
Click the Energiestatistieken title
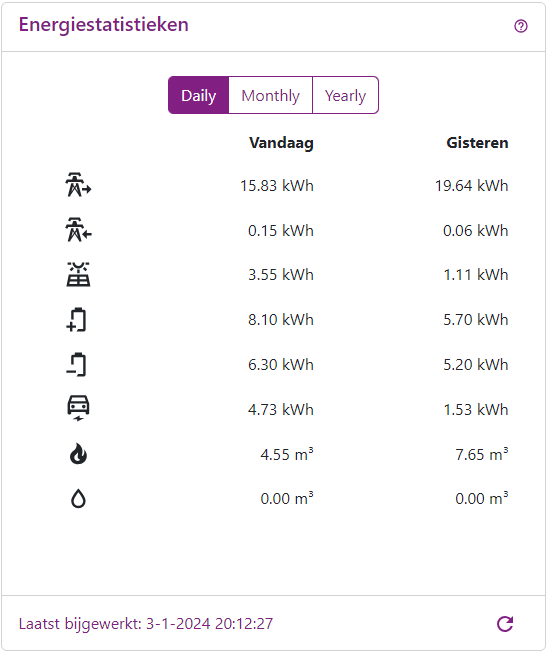point(104,24)
